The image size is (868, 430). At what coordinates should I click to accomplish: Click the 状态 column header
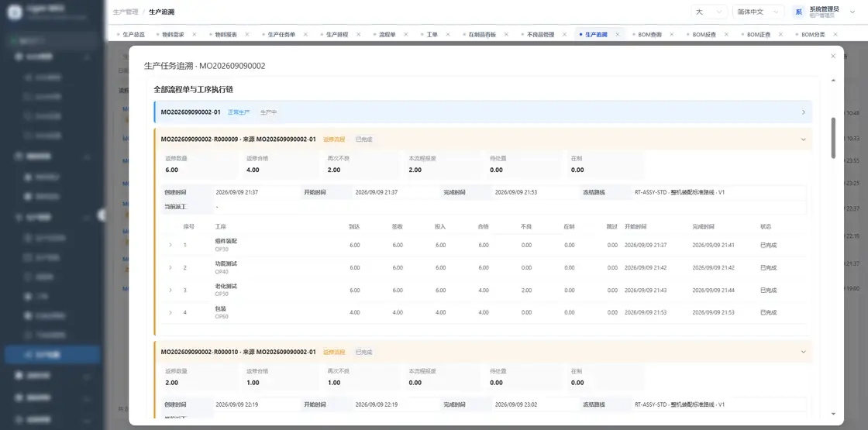(766, 227)
